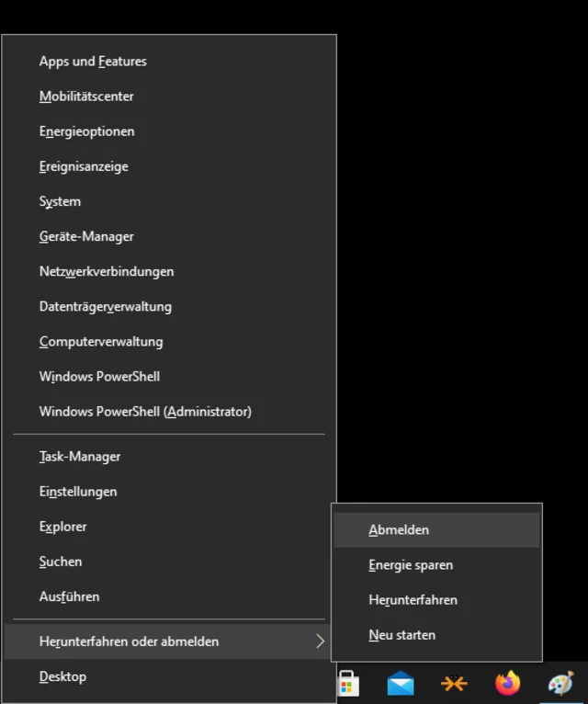Start Windows PowerShell (Administrator)
Image resolution: width=588 pixels, height=704 pixels.
145,412
